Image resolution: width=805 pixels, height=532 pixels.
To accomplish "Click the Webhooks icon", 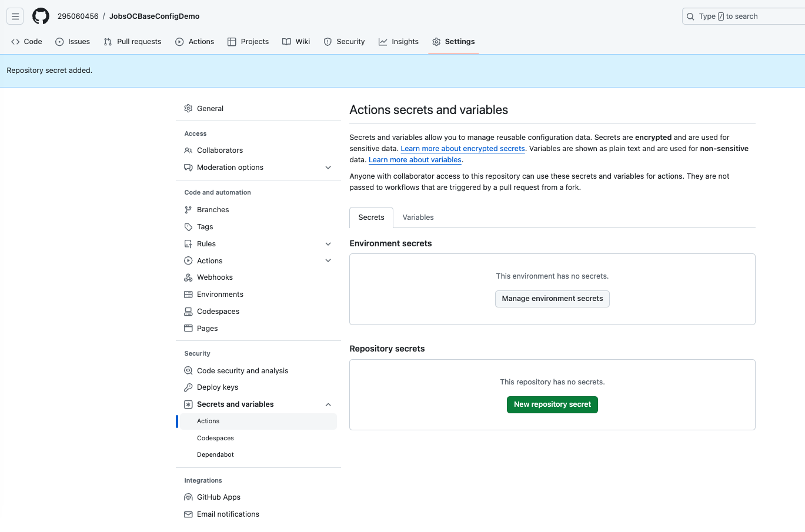I will [188, 277].
